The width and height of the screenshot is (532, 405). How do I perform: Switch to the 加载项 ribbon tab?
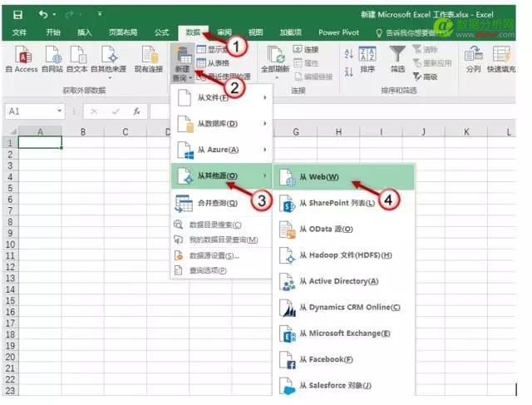point(291,32)
